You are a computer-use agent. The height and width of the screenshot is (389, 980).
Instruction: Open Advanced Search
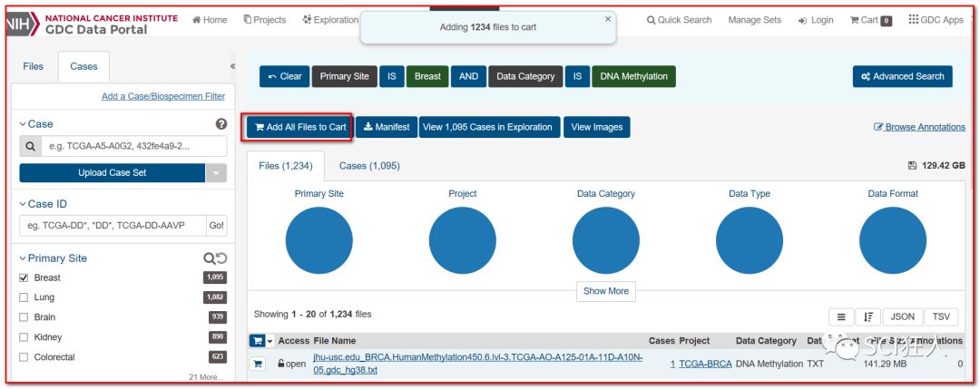[903, 77]
